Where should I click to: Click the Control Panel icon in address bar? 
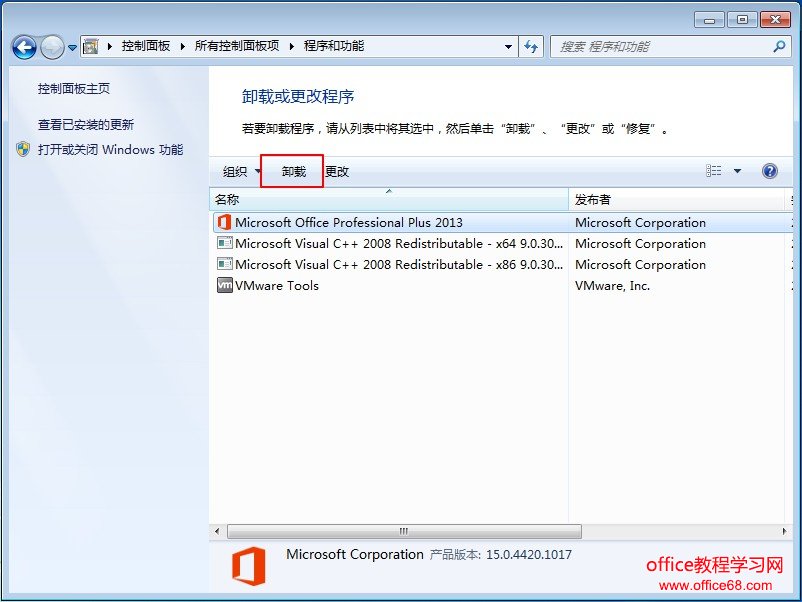pos(91,47)
